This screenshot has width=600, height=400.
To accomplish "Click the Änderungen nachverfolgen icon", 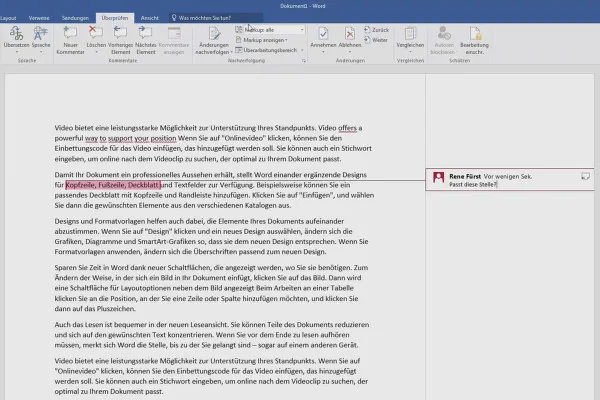I will point(214,33).
